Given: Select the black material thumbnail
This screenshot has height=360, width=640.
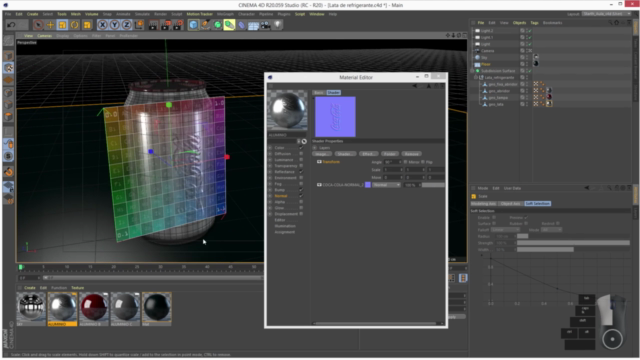Looking at the screenshot, I should [x=157, y=307].
